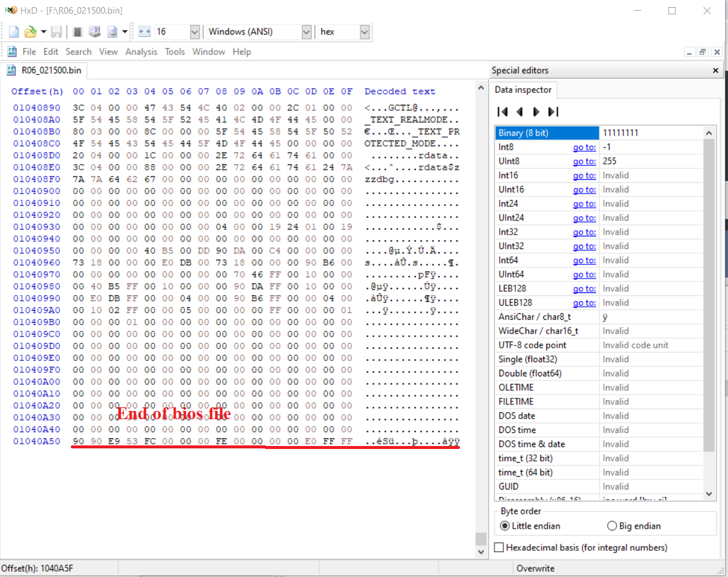Click the Open file folder icon

(30, 32)
